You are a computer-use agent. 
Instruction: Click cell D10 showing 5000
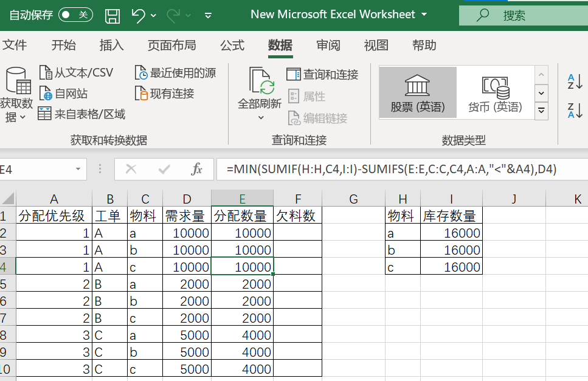(x=187, y=369)
